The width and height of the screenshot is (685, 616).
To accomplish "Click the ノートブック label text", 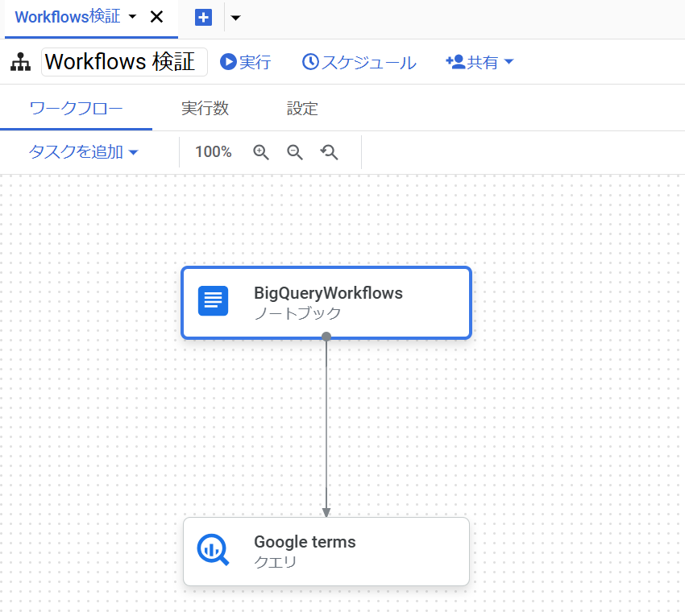I will click(297, 313).
